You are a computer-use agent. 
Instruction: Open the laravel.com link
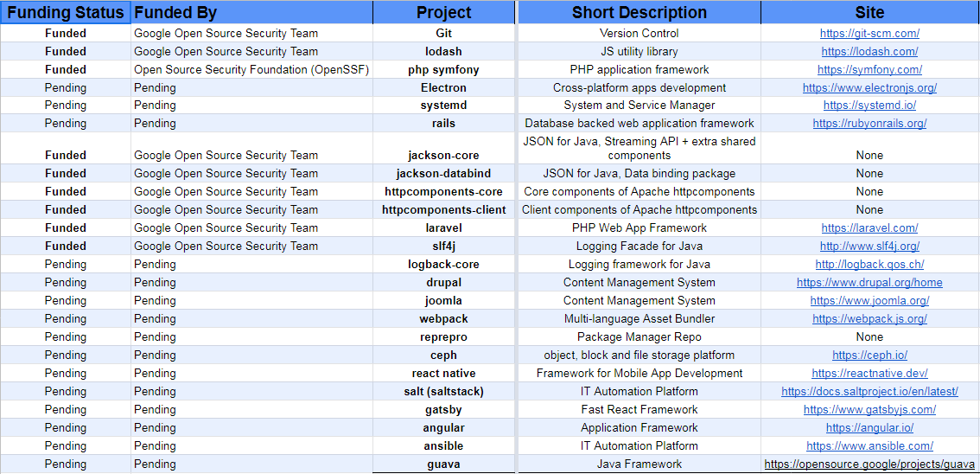[x=869, y=227]
